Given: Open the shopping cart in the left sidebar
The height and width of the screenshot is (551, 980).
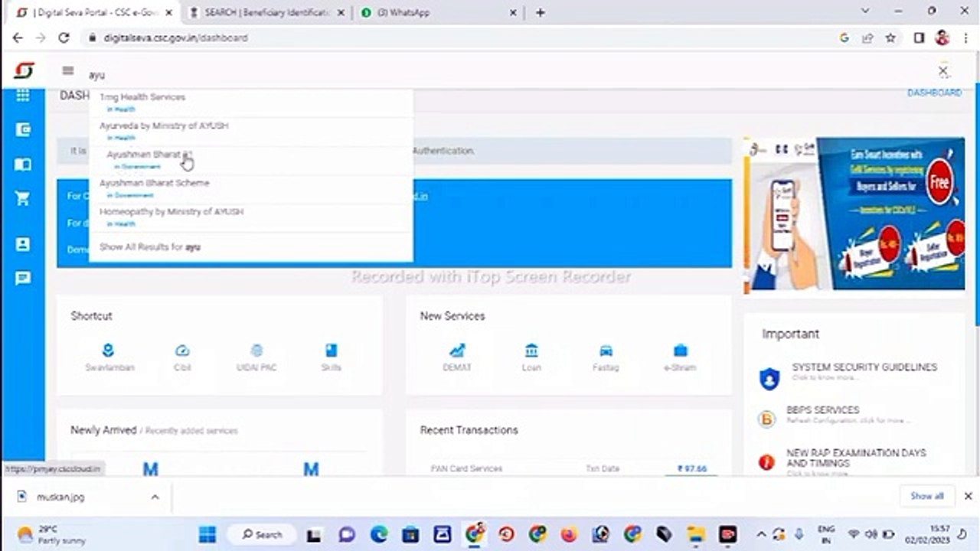Looking at the screenshot, I should (x=23, y=199).
